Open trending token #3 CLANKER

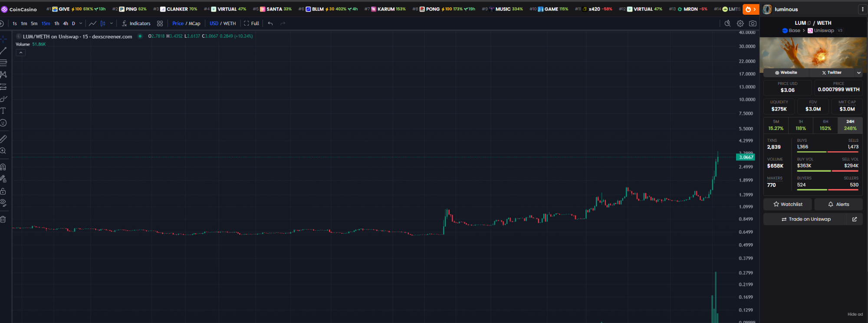(x=175, y=9)
